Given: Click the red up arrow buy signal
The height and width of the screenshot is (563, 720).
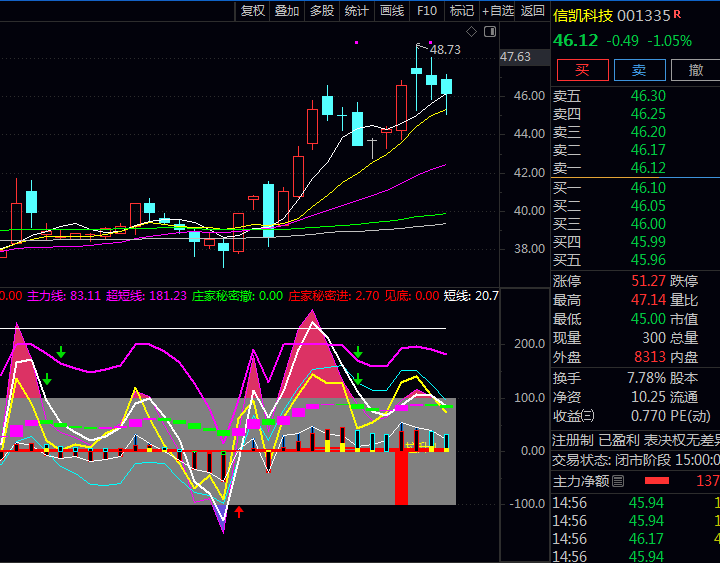Looking at the screenshot, I should [x=239, y=512].
